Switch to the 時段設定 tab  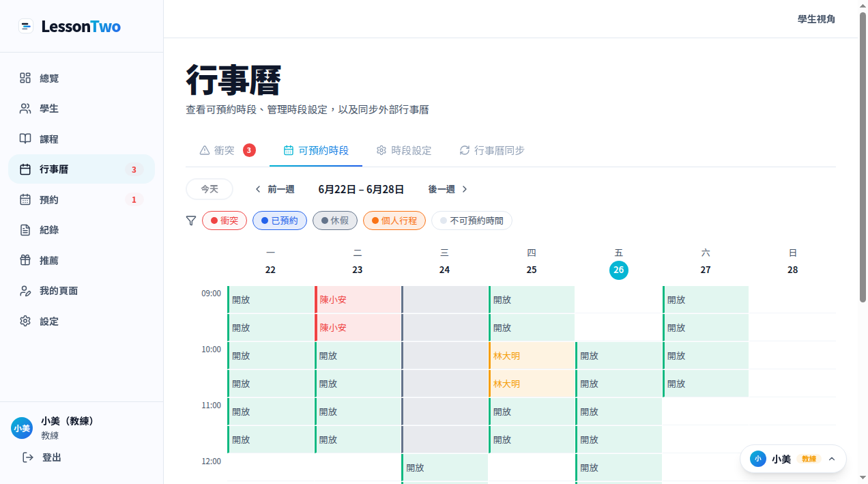(404, 150)
